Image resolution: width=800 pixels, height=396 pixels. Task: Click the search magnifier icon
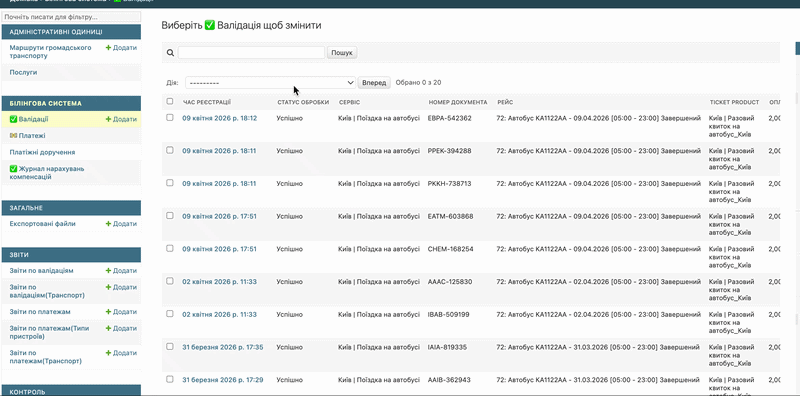coord(170,53)
